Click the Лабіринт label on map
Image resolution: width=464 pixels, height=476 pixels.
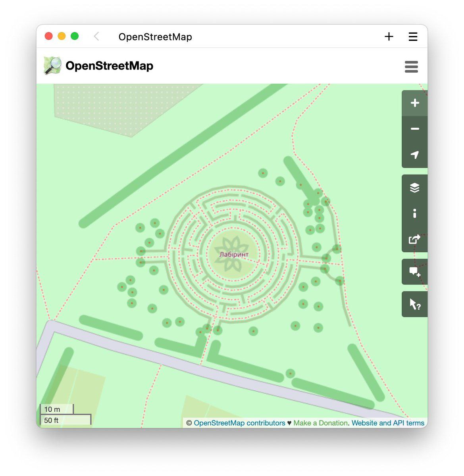234,254
